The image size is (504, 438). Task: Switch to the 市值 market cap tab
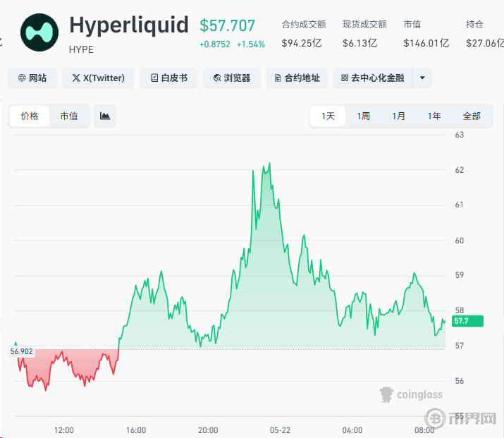[69, 116]
